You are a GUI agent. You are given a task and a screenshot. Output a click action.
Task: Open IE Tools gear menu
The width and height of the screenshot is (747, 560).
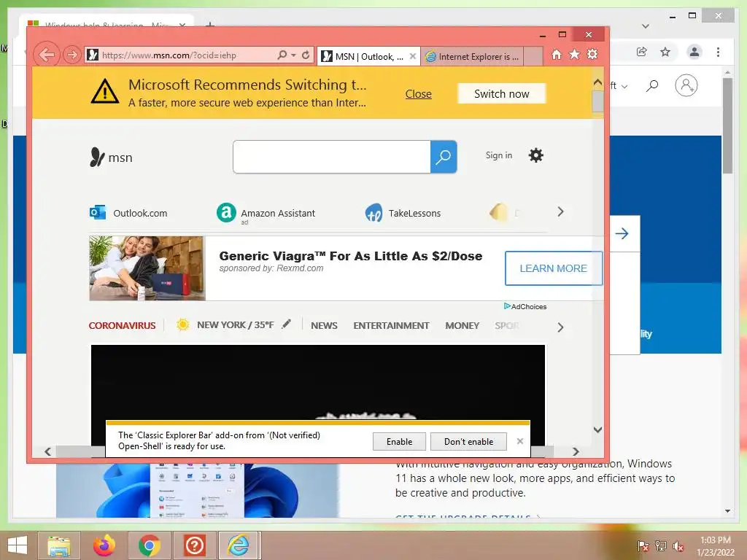pos(592,54)
